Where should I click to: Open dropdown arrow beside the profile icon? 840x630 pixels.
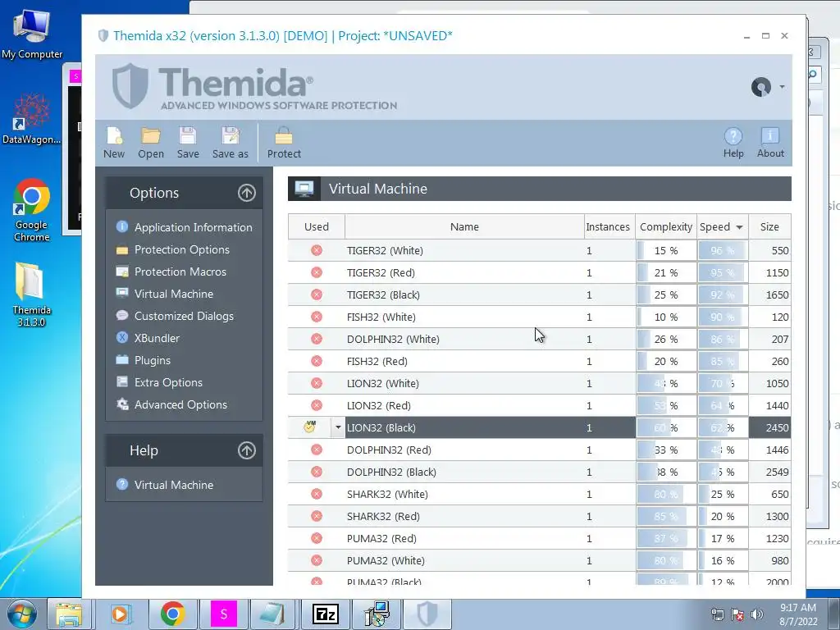pyautogui.click(x=782, y=87)
